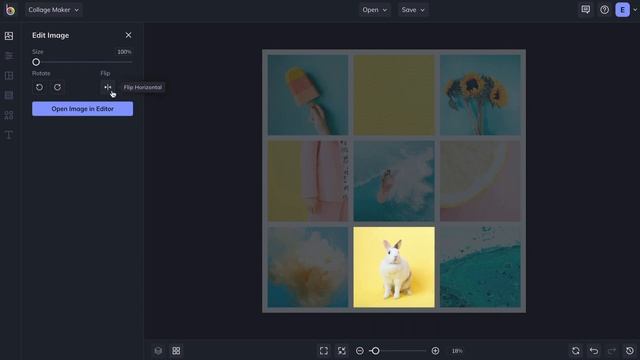The height and width of the screenshot is (360, 640).
Task: Click the redo arrow icon
Action: pyautogui.click(x=611, y=351)
